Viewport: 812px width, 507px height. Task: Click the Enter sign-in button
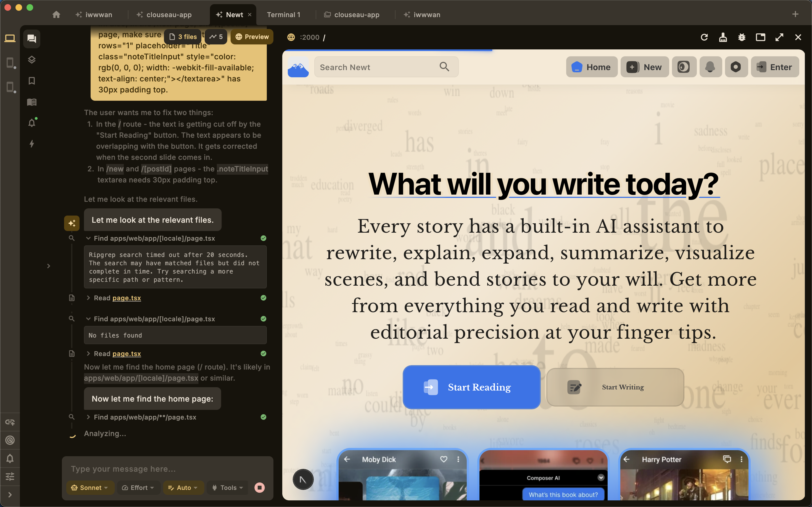775,67
